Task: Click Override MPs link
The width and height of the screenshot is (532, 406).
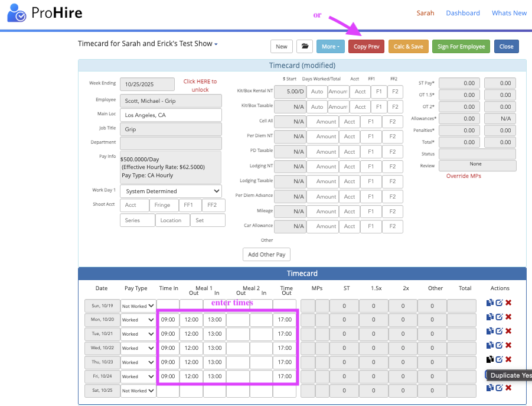Action: click(x=464, y=176)
